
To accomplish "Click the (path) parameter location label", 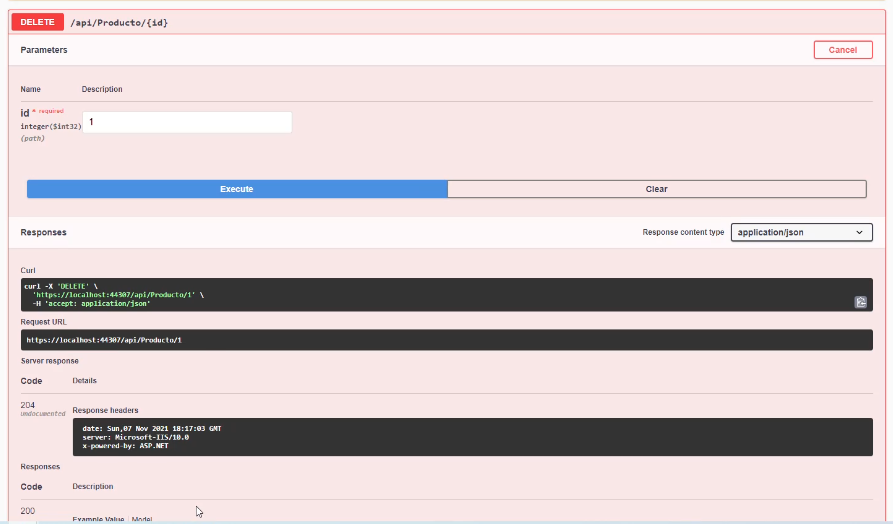I will 32,138.
